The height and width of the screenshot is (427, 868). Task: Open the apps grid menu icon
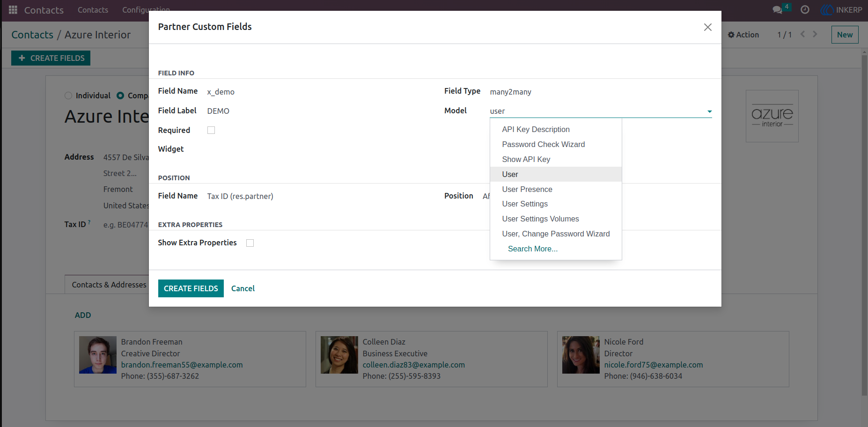pyautogui.click(x=13, y=10)
